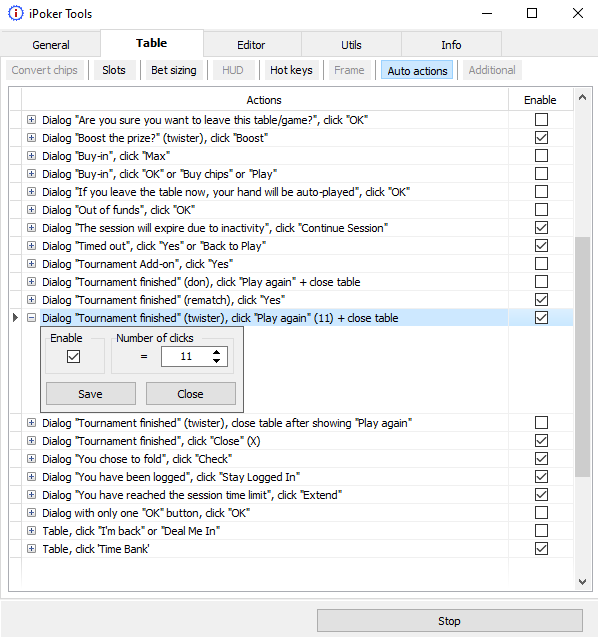Select the Auto actions sub-tab
This screenshot has height=637, width=598.
coord(417,71)
